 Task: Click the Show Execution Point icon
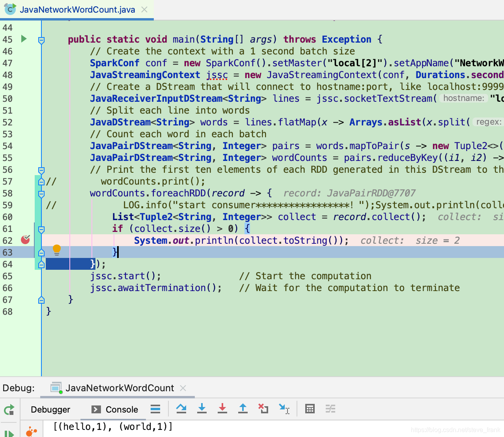click(155, 409)
